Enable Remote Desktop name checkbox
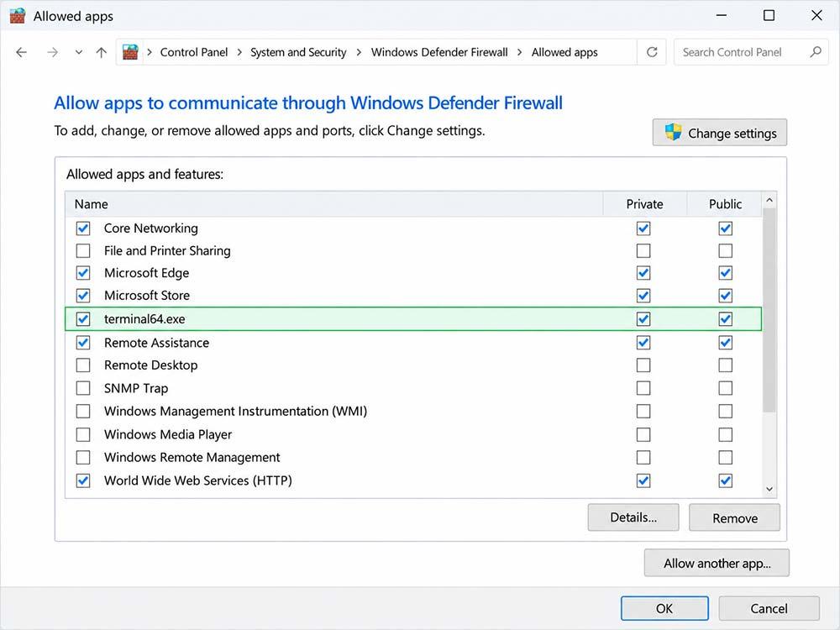840x630 pixels. (83, 365)
